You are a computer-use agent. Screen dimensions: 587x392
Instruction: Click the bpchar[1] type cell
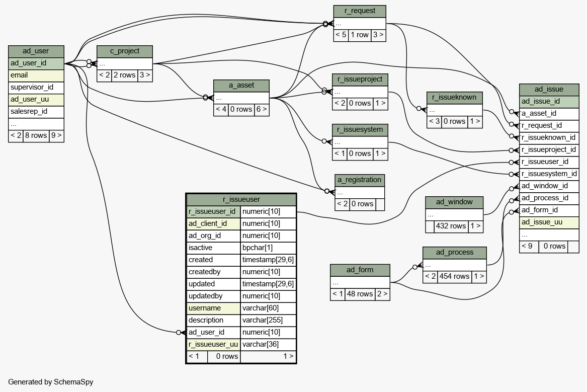(268, 248)
